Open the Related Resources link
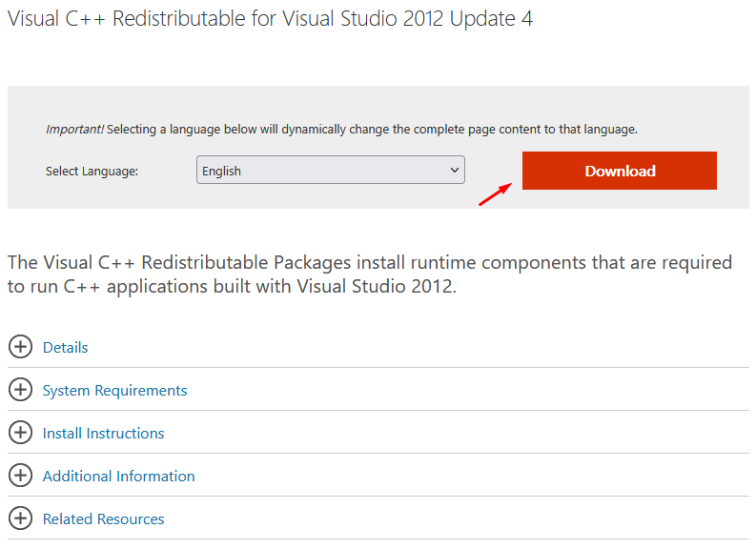The image size is (756, 549). 103,519
